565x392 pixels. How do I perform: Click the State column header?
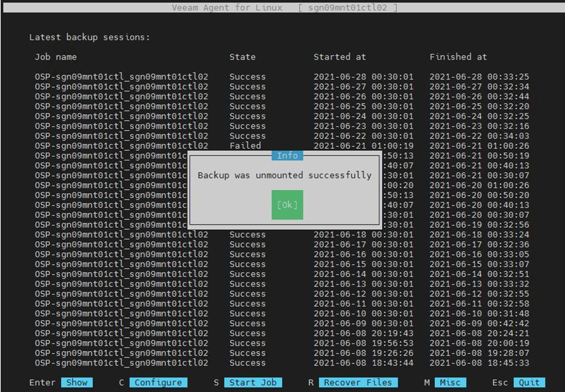click(x=242, y=57)
